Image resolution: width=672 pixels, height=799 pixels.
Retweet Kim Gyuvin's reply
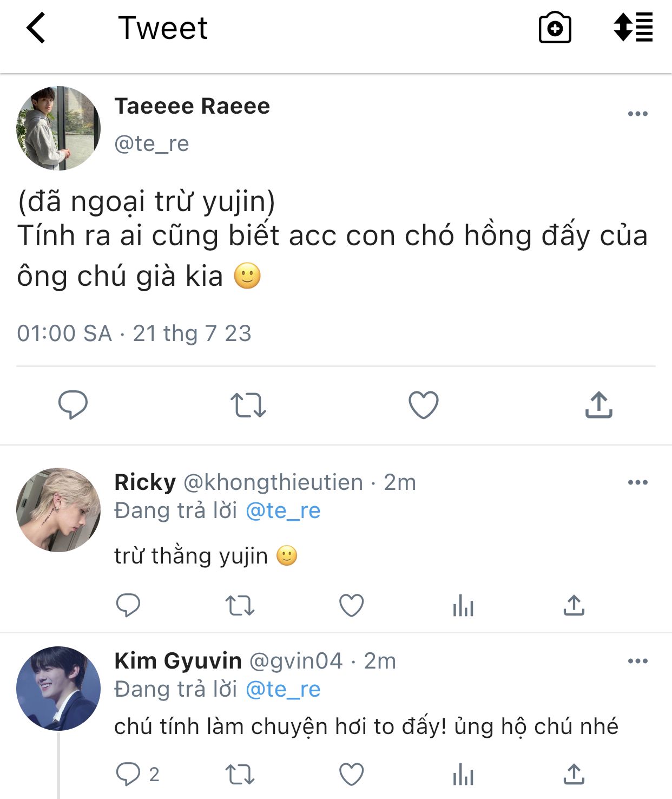(240, 775)
